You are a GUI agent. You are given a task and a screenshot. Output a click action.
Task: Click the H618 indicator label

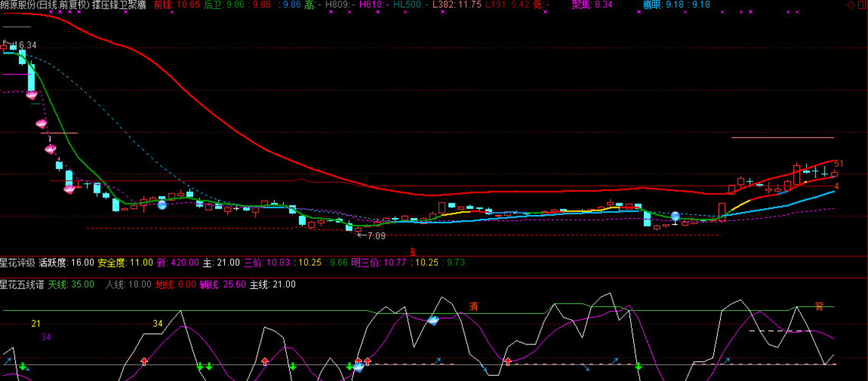point(375,5)
